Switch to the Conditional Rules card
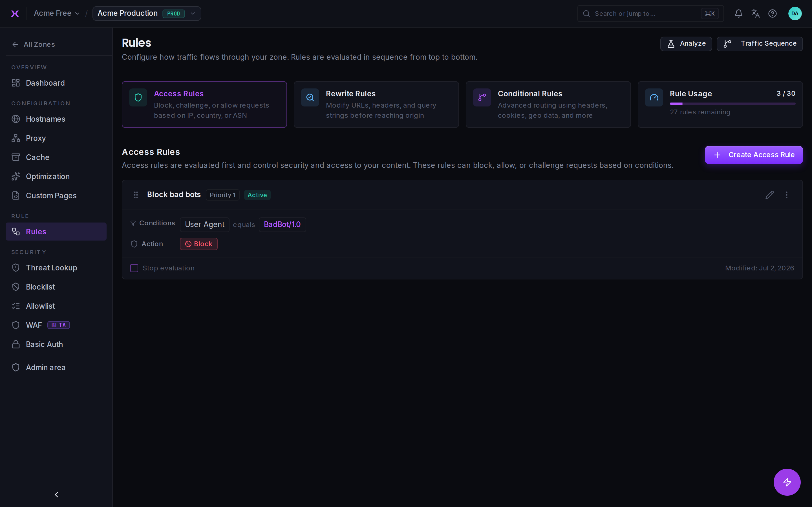812x507 pixels. [548, 104]
